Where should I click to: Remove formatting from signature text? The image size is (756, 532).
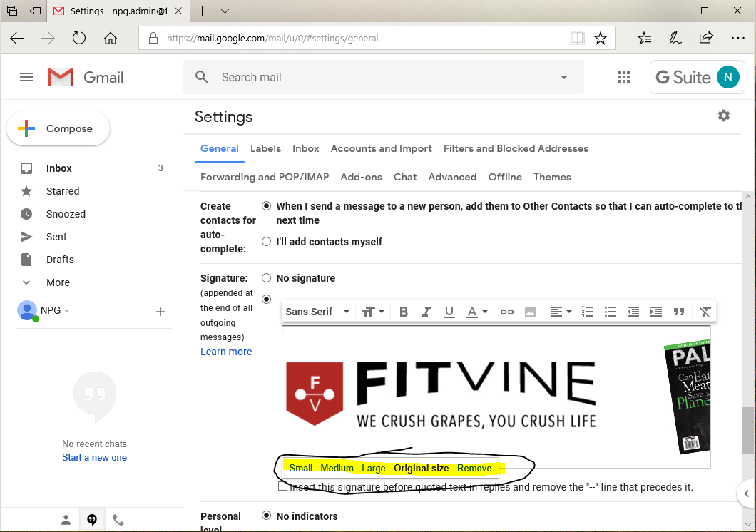point(705,312)
